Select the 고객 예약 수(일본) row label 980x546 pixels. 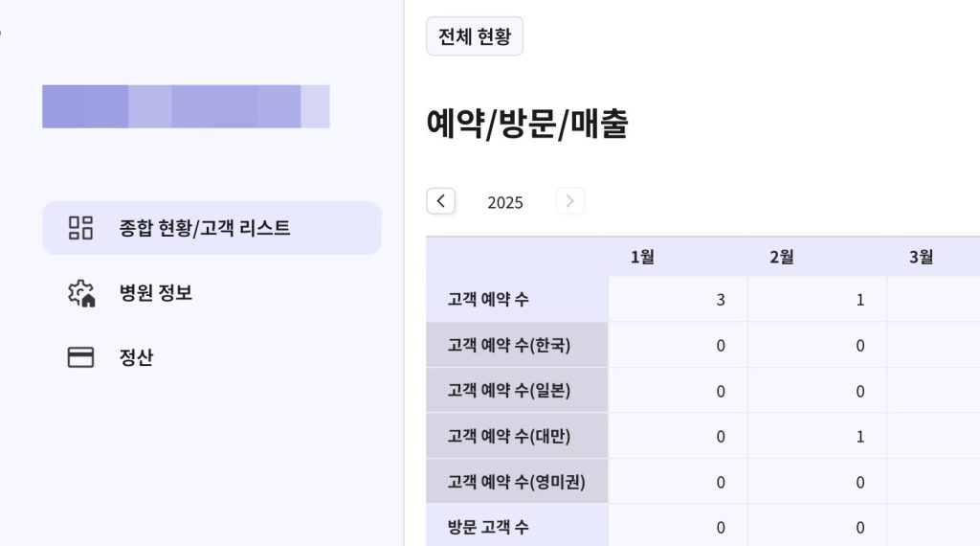(x=508, y=391)
